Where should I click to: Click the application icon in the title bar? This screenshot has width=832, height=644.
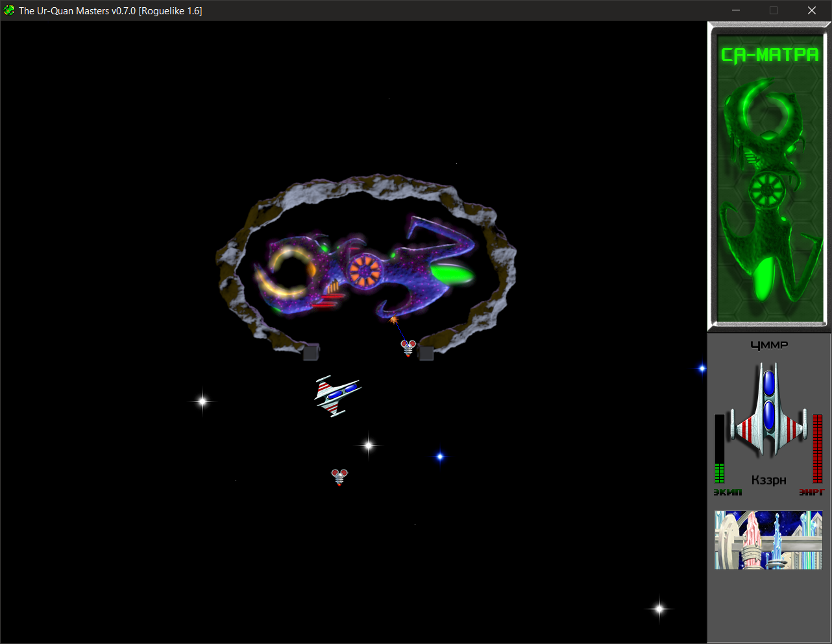click(x=9, y=10)
